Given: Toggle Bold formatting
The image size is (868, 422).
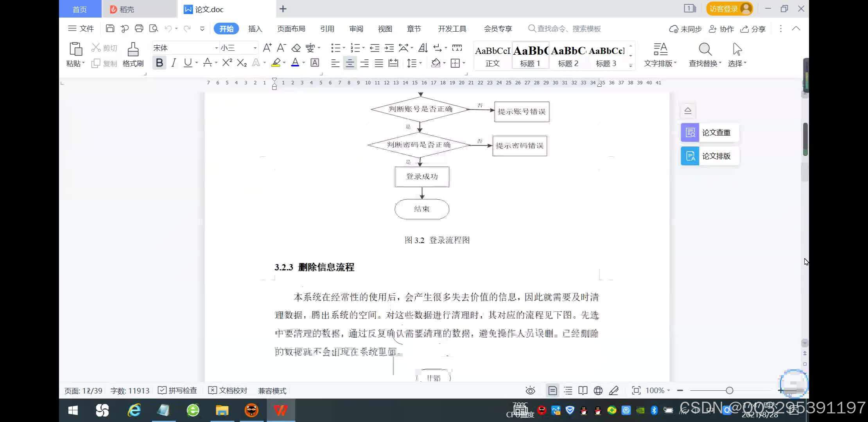Looking at the screenshot, I should coord(159,63).
